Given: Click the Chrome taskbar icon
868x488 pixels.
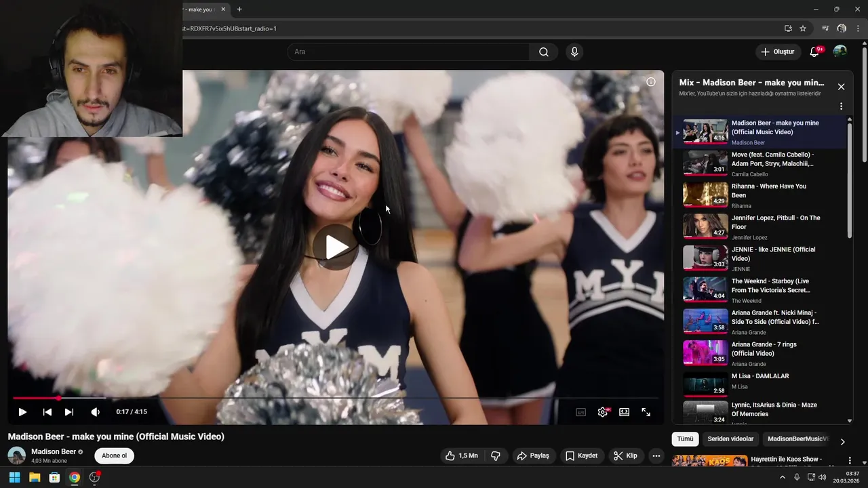Looking at the screenshot, I should [75, 477].
